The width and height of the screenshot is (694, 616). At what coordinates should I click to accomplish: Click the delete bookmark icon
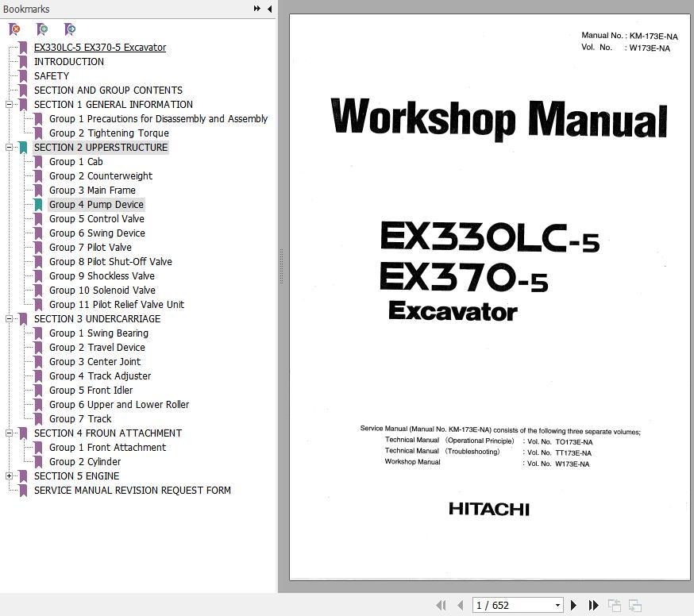pyautogui.click(x=14, y=29)
